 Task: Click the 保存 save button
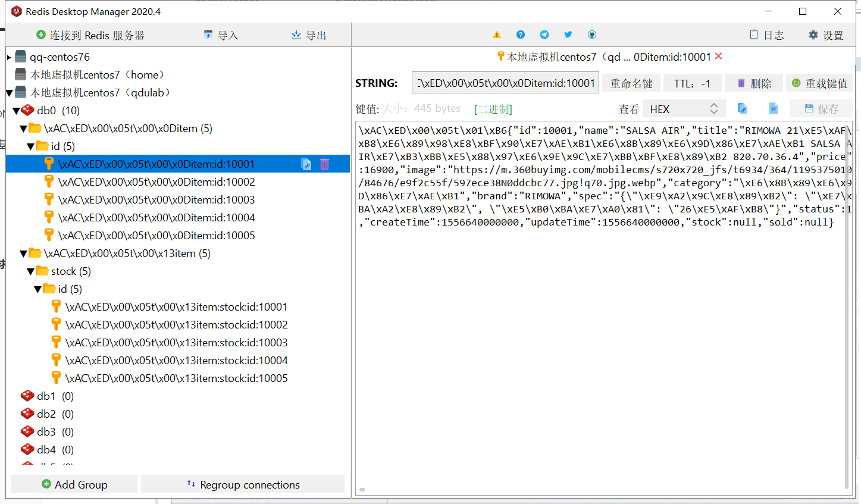pyautogui.click(x=821, y=109)
